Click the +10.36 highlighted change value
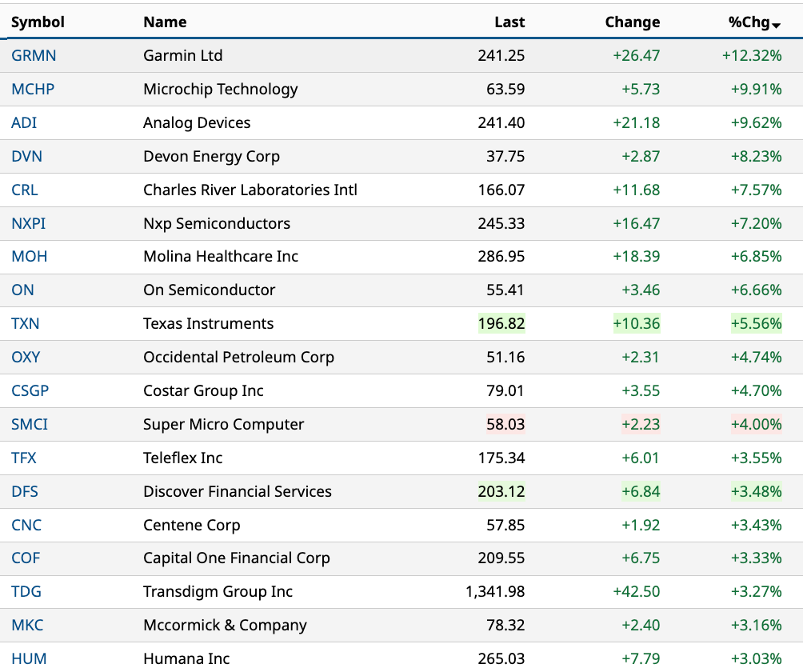The image size is (803, 672). [x=637, y=324]
